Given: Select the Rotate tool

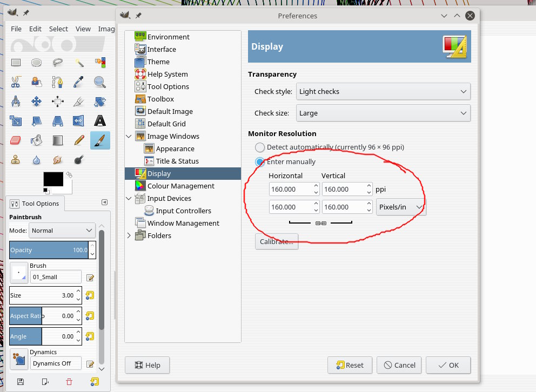Looking at the screenshot, I should tap(100, 102).
